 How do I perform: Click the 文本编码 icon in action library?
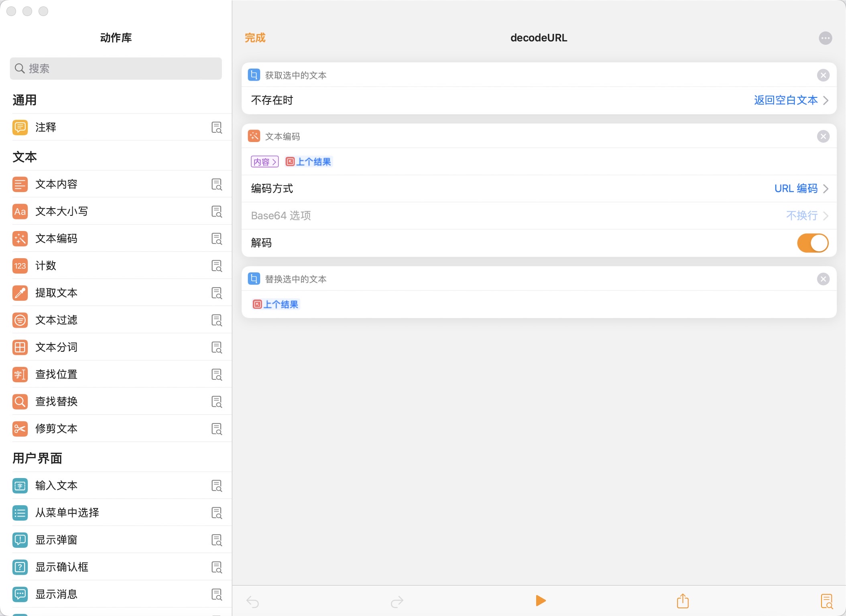(x=20, y=239)
